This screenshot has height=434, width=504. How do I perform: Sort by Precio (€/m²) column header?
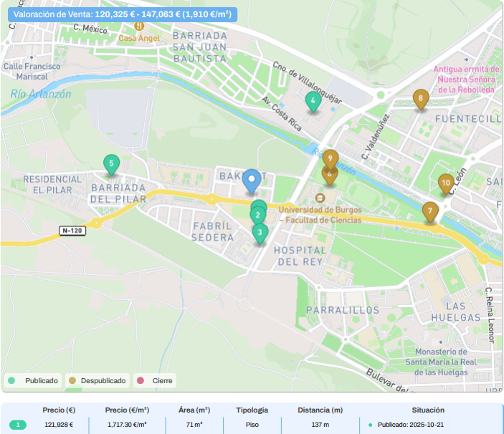pyautogui.click(x=127, y=410)
